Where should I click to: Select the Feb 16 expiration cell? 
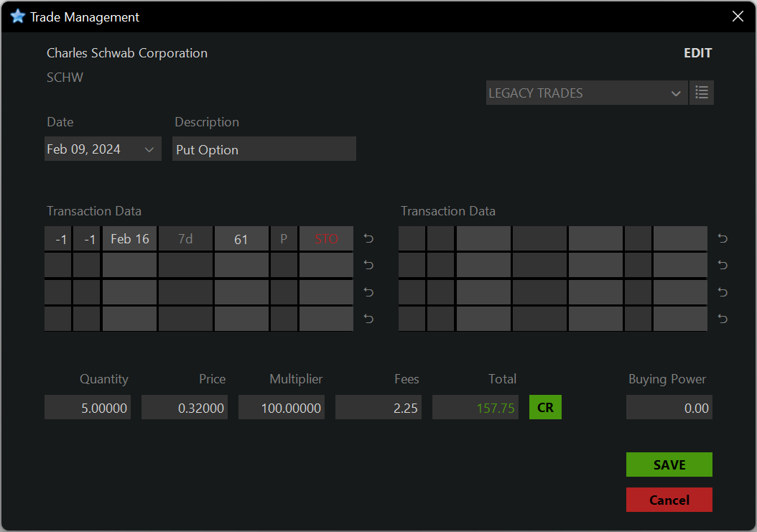point(129,239)
